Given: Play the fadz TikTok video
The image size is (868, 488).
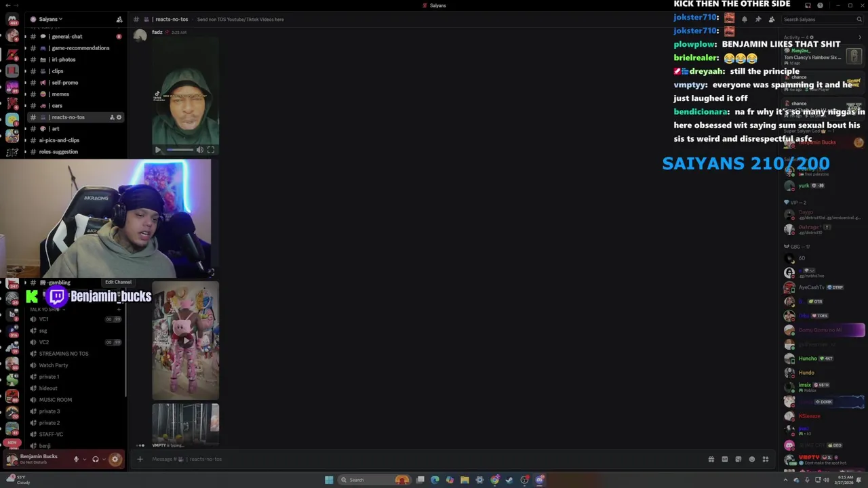Looking at the screenshot, I should point(158,150).
